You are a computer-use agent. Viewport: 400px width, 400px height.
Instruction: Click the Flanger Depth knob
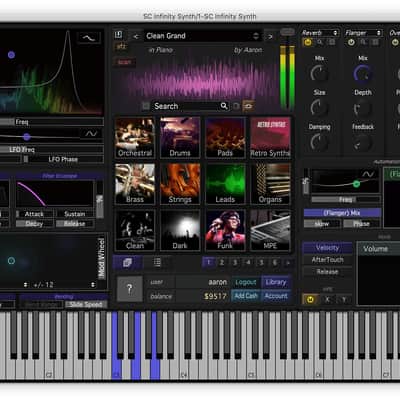363,108
